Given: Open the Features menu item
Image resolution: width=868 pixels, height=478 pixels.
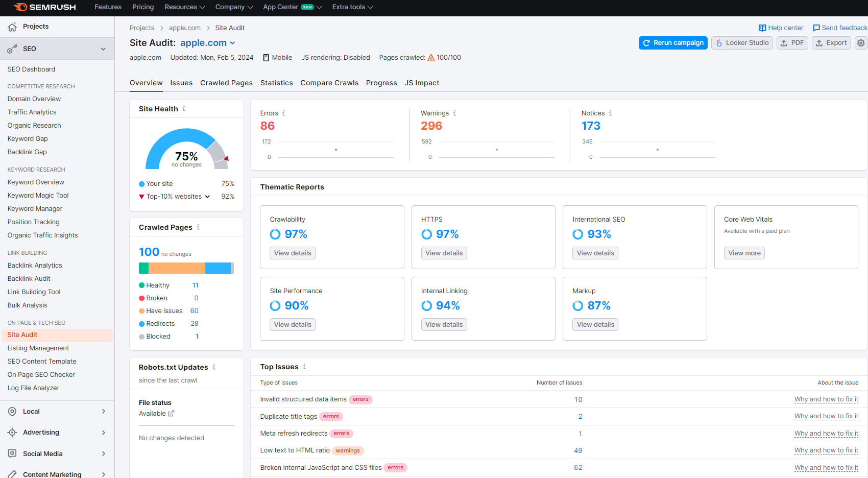Looking at the screenshot, I should (x=108, y=7).
